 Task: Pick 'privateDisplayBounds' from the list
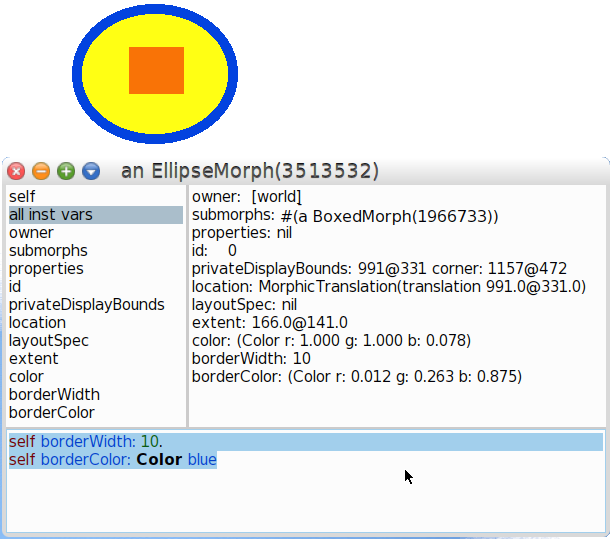tap(86, 305)
